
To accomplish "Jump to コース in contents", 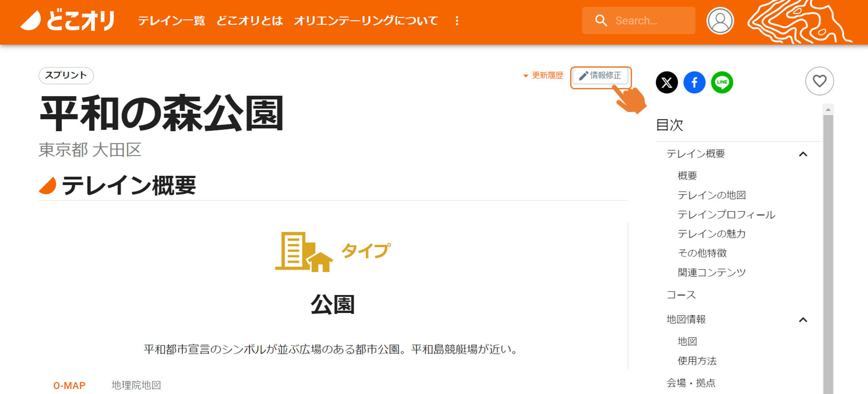I will pyautogui.click(x=681, y=295).
